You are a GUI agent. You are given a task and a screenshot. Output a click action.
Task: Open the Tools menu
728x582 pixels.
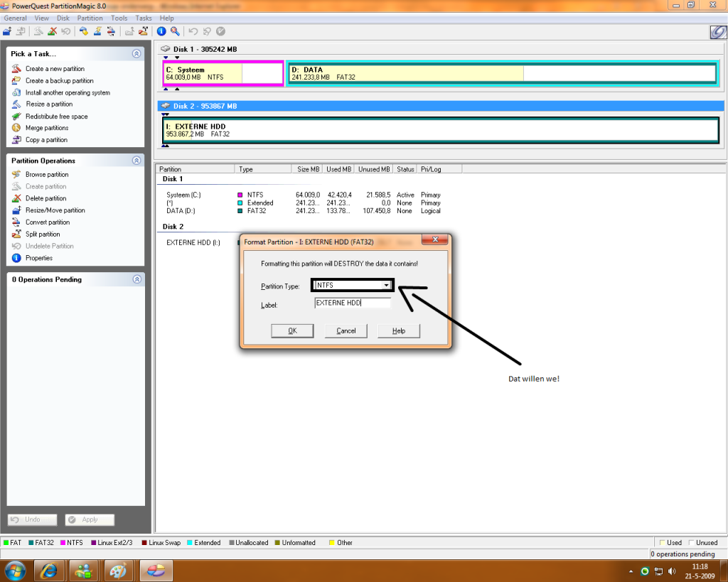[119, 18]
